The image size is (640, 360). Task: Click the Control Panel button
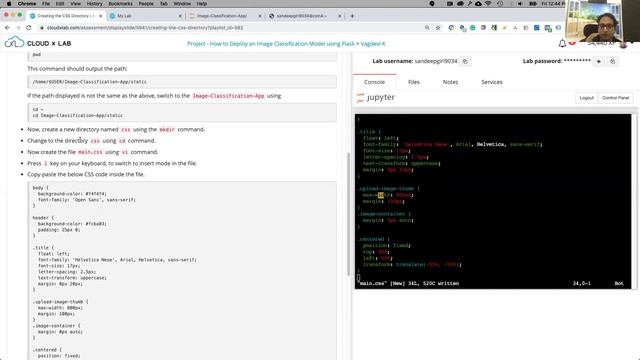(615, 98)
